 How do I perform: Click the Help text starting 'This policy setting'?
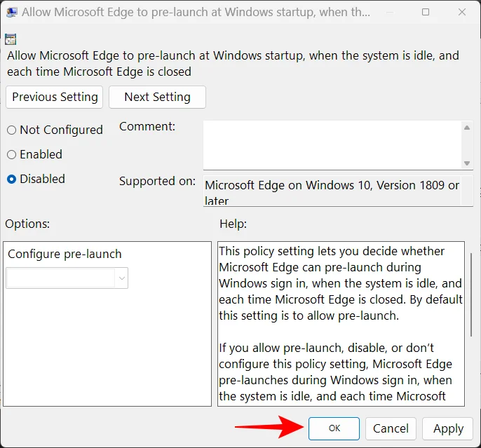pos(341,283)
